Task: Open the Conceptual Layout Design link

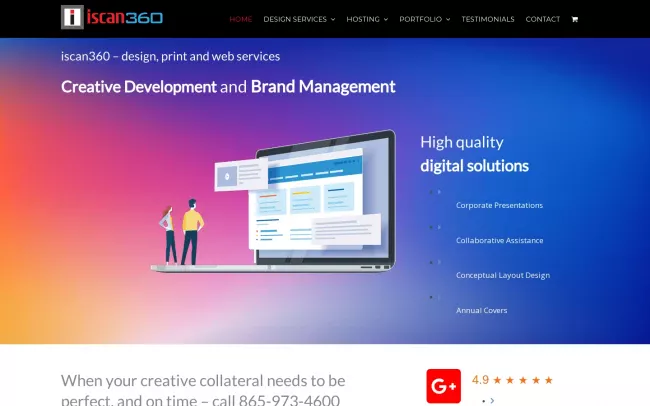Action: click(502, 275)
